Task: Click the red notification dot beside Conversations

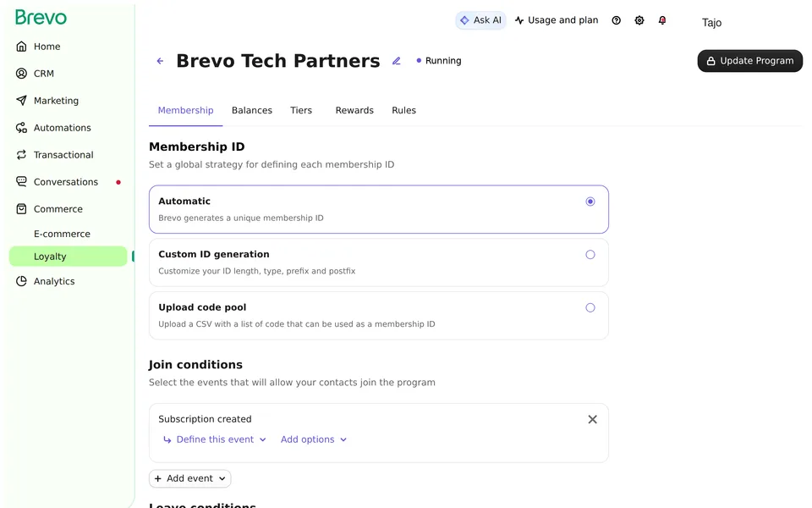Action: (118, 183)
